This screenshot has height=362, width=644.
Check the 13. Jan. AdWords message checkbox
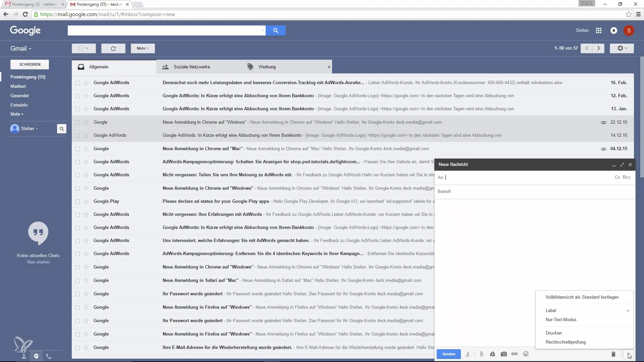tap(77, 109)
